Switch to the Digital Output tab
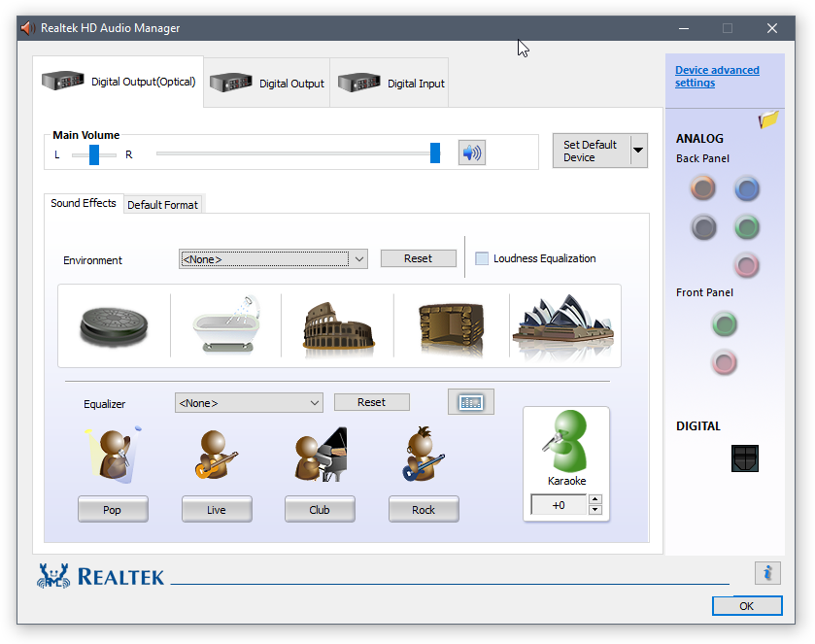The height and width of the screenshot is (644, 815). (x=266, y=84)
